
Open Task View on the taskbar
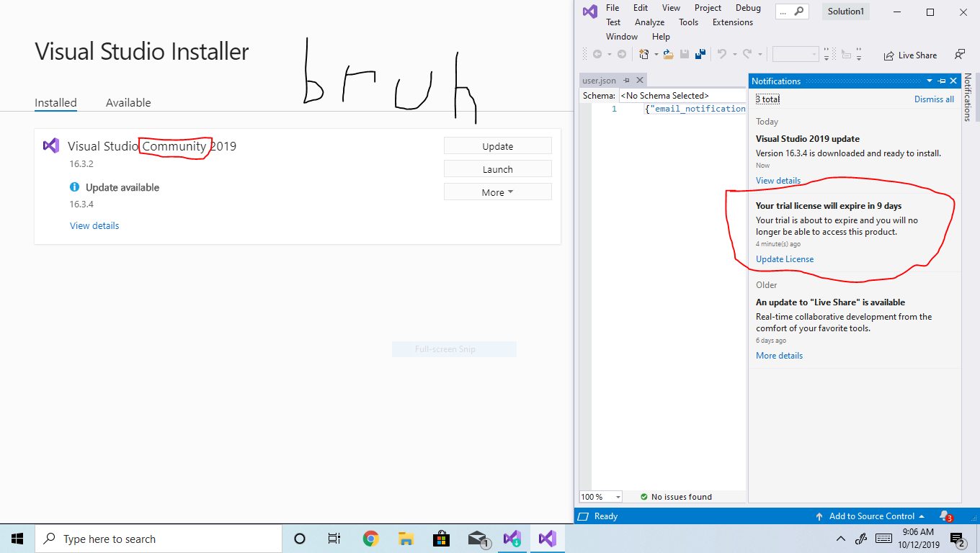tap(334, 539)
